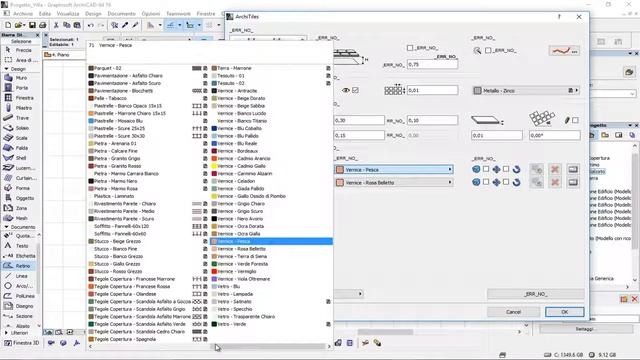640x360 pixels.
Task: Click the eye visibility icon in ArchiTiles
Action: coord(346,90)
